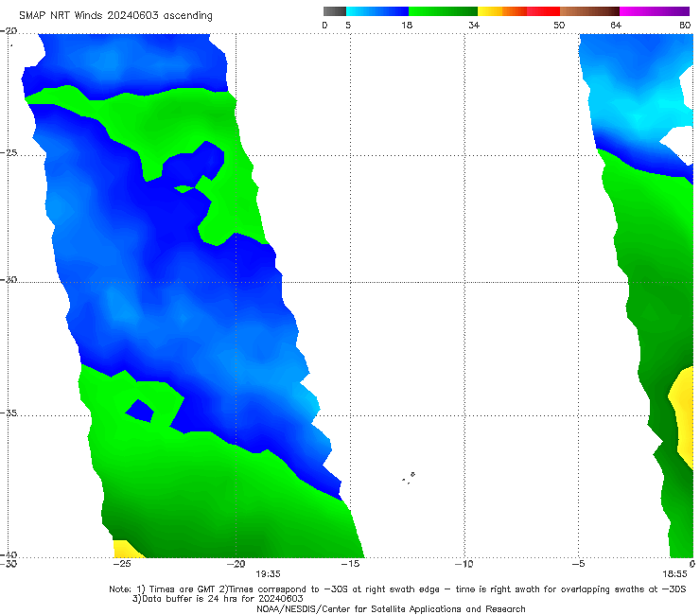Click the longitude label '-25' on the bottom axis
The image size is (700, 615).
point(121,564)
